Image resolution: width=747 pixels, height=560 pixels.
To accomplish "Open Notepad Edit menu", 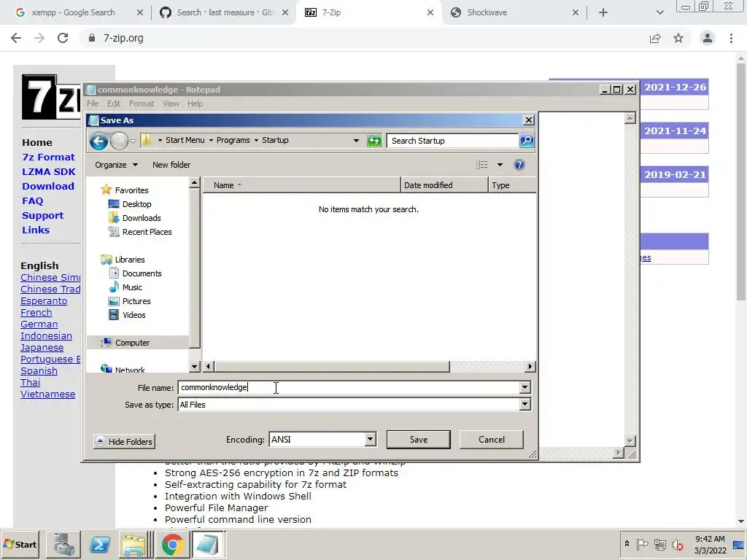I will pos(114,104).
